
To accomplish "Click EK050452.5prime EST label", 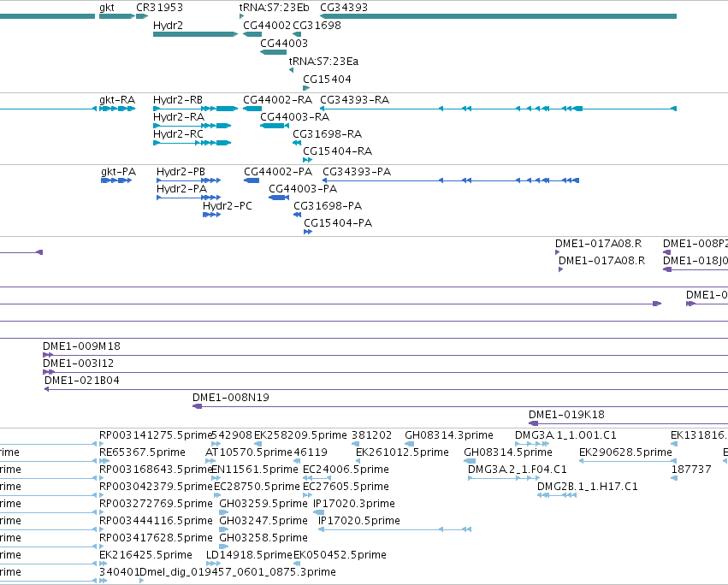I will [340, 555].
